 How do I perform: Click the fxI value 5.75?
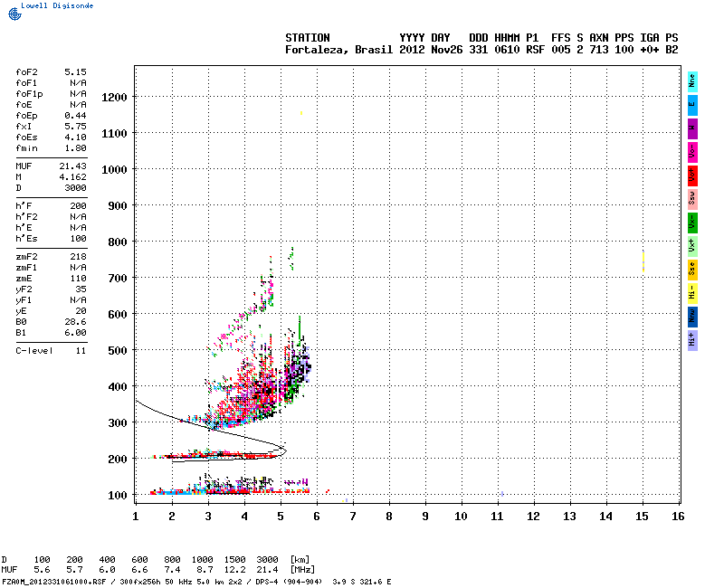[x=75, y=127]
